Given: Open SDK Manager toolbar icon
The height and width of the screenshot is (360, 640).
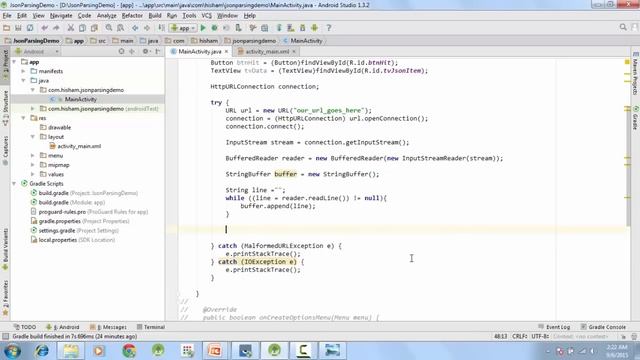Looking at the screenshot, I should pyautogui.click(x=302, y=28).
